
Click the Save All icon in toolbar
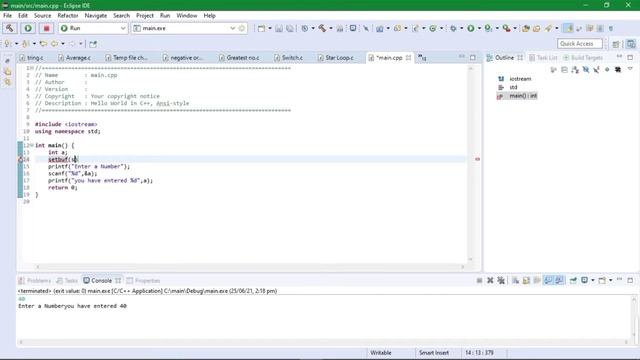pos(289,28)
